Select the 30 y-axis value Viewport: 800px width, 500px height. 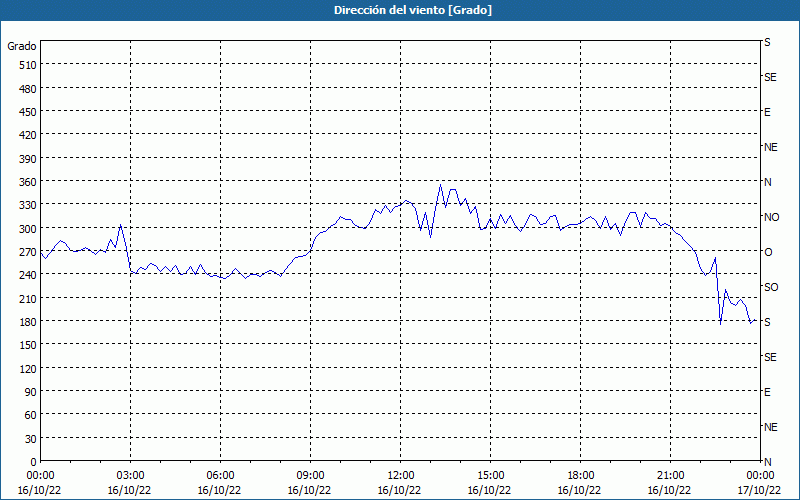tap(31, 439)
